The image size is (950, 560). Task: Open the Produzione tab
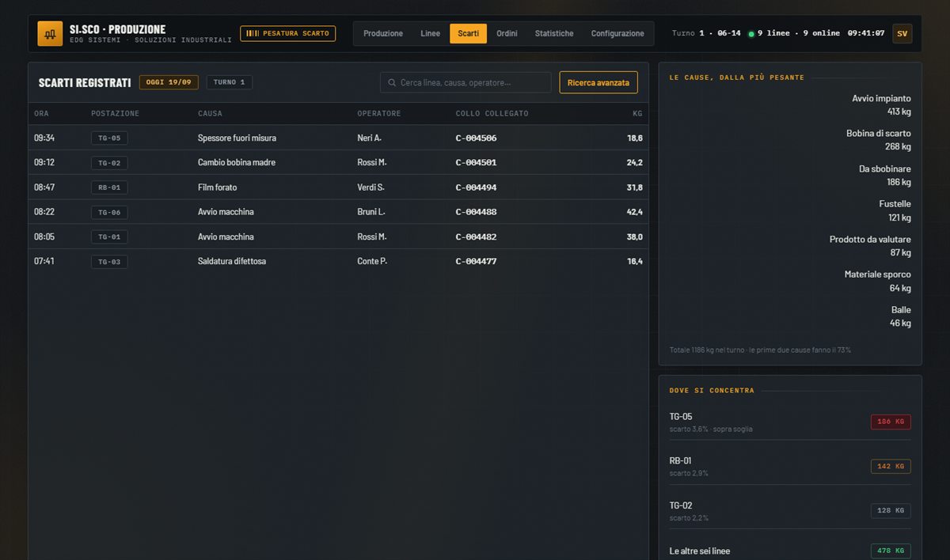click(x=383, y=33)
